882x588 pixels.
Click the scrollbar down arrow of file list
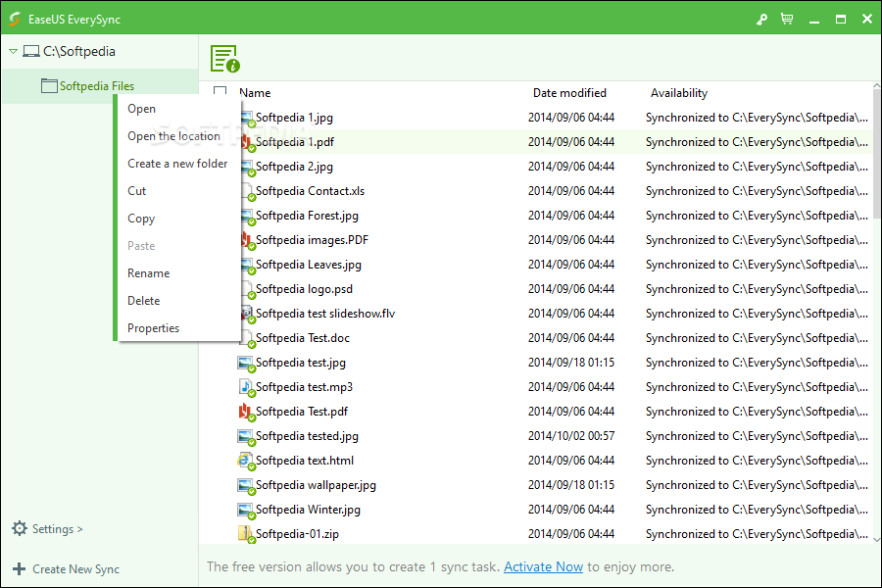point(877,539)
